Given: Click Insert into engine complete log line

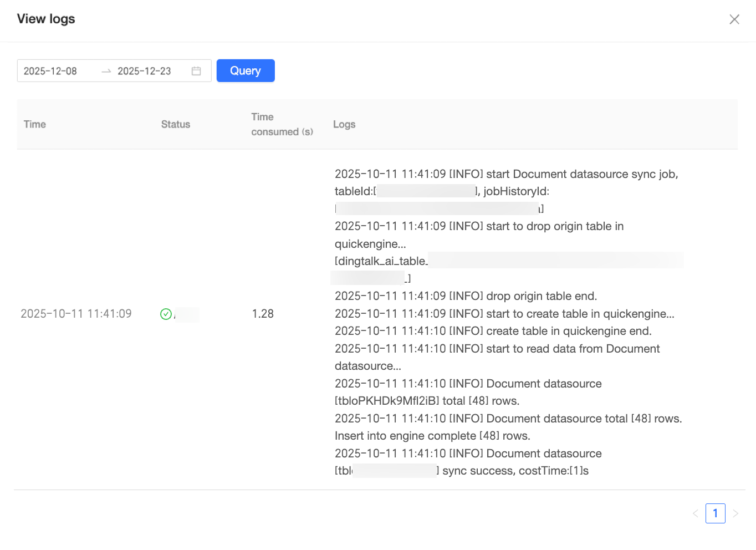Looking at the screenshot, I should click(432, 436).
